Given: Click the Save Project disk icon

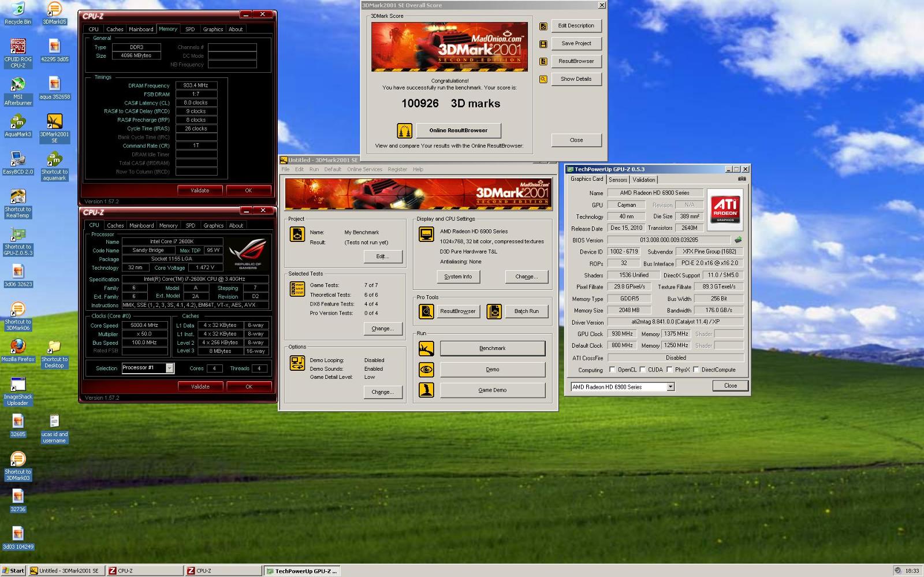Looking at the screenshot, I should point(543,44).
